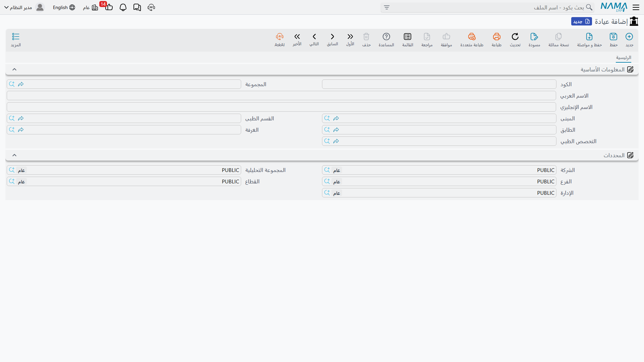The height and width of the screenshot is (362, 644).
Task: Collapse المعلومات الأساسية section
Action: click(14, 69)
